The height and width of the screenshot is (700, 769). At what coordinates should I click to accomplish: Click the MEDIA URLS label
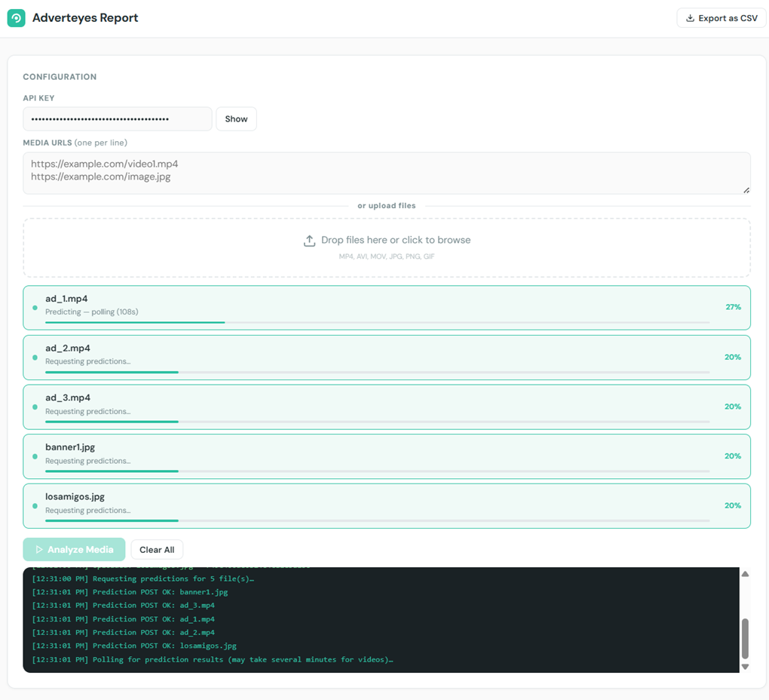[x=47, y=143]
